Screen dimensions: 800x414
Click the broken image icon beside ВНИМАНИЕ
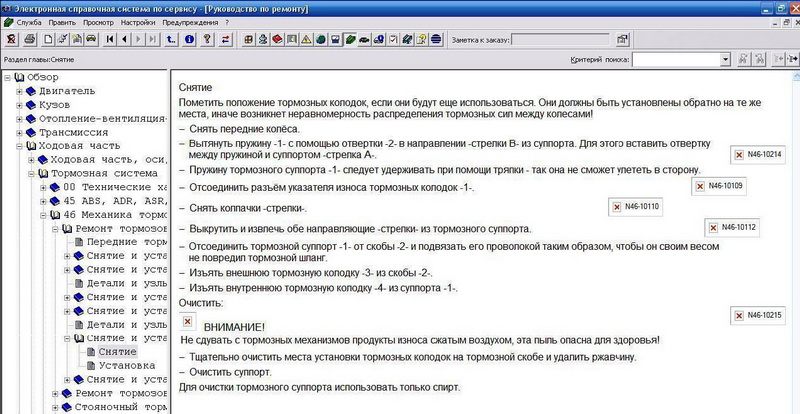(x=187, y=321)
